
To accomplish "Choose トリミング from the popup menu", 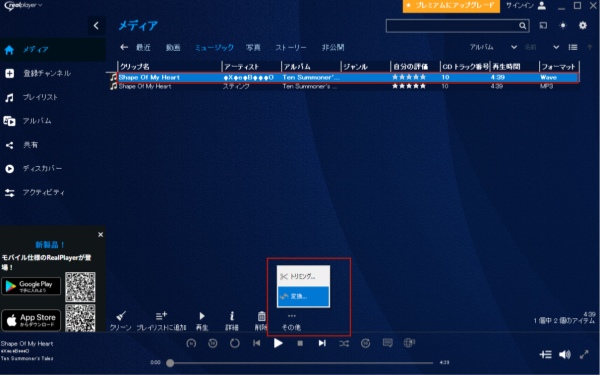I will pos(303,276).
